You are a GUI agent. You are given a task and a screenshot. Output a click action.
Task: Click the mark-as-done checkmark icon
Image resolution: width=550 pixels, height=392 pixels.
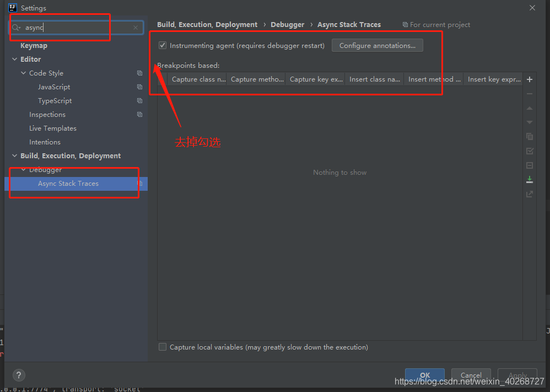[x=530, y=151]
